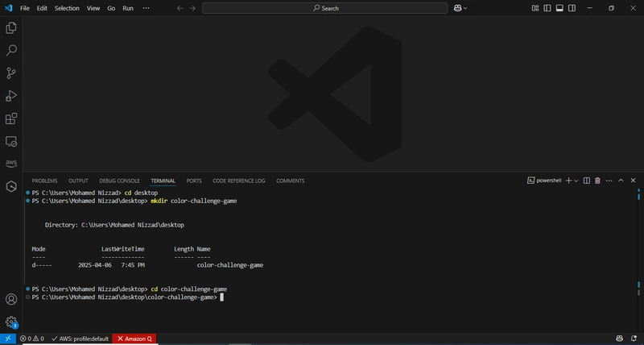
Task: Open the Run and Debug view
Action: point(11,96)
